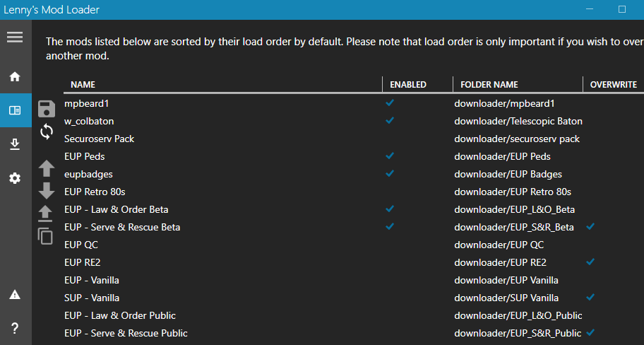Click the save load order floppy icon

(47, 108)
